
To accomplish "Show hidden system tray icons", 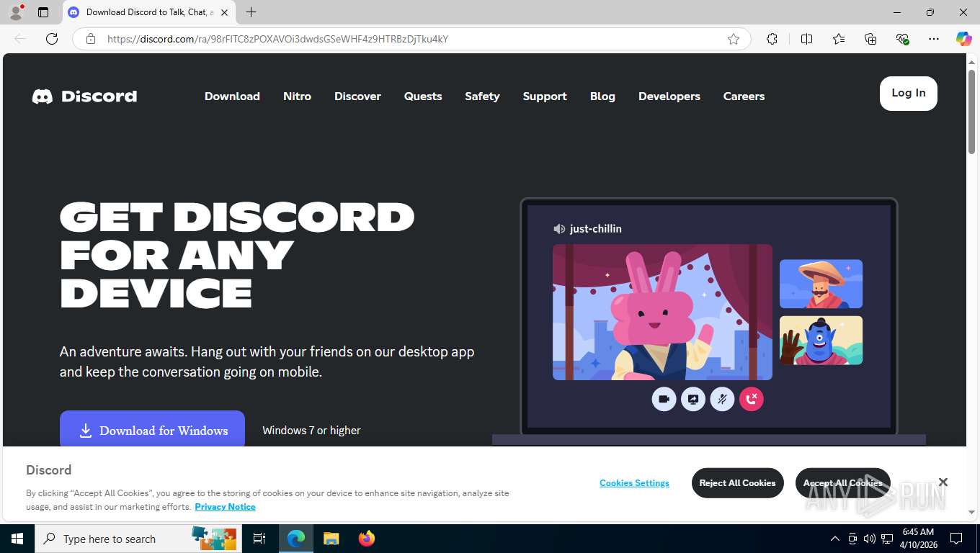I will pos(834,539).
